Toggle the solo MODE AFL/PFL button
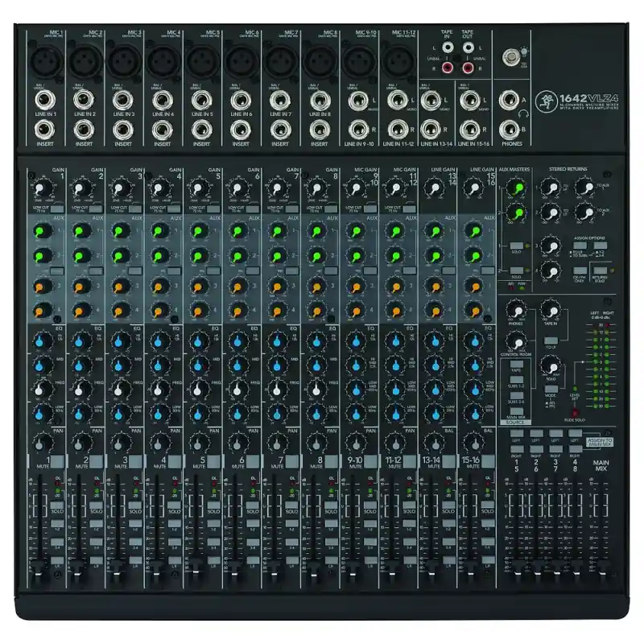 [551, 389]
